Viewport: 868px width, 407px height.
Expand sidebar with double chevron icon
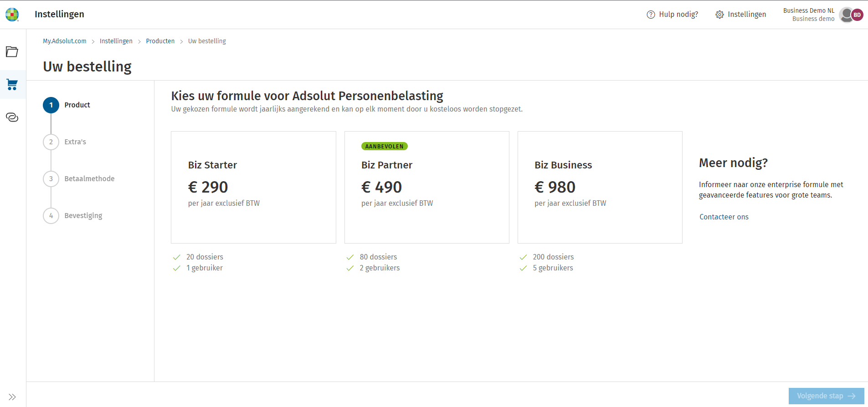click(12, 397)
